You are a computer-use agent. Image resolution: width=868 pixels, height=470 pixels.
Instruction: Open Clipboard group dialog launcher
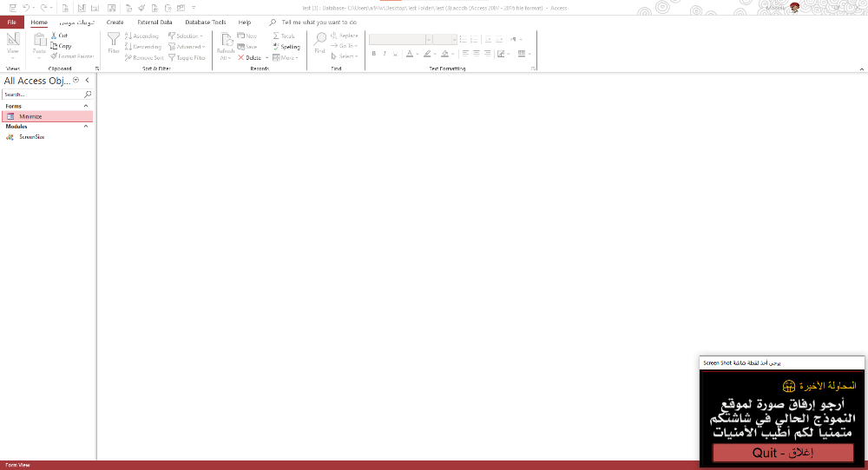click(97, 69)
